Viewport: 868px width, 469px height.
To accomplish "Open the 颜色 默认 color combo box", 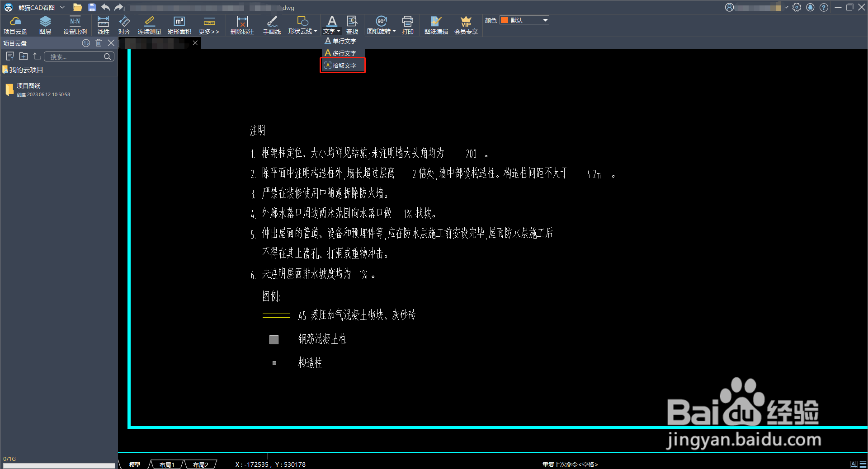I will coord(524,20).
